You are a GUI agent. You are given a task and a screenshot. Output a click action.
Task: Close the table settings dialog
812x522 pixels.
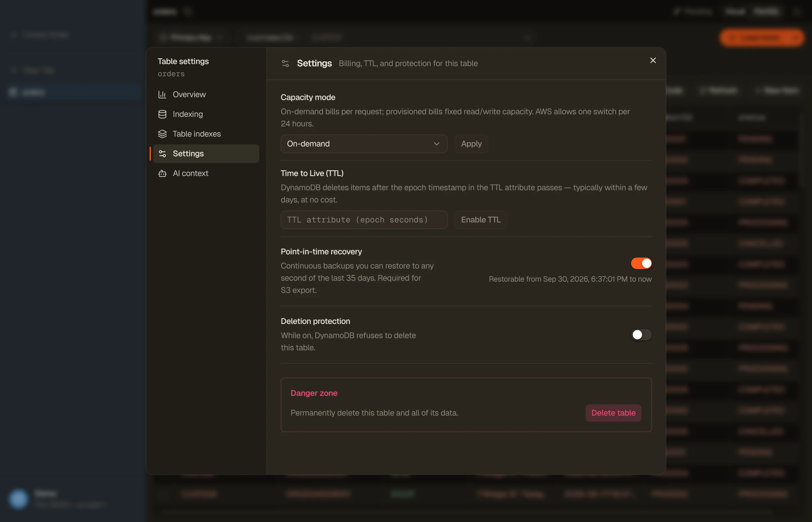point(653,60)
